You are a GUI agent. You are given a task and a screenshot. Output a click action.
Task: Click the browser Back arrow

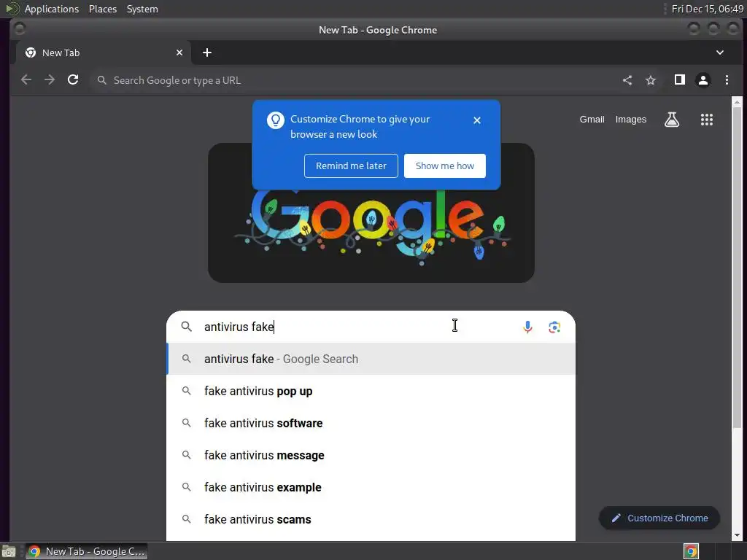(26, 80)
